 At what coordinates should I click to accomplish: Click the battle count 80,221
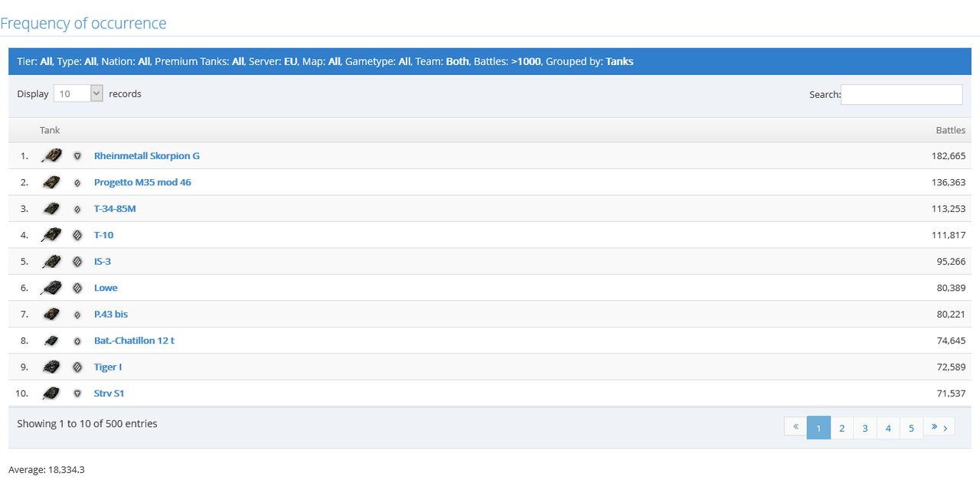click(x=951, y=314)
